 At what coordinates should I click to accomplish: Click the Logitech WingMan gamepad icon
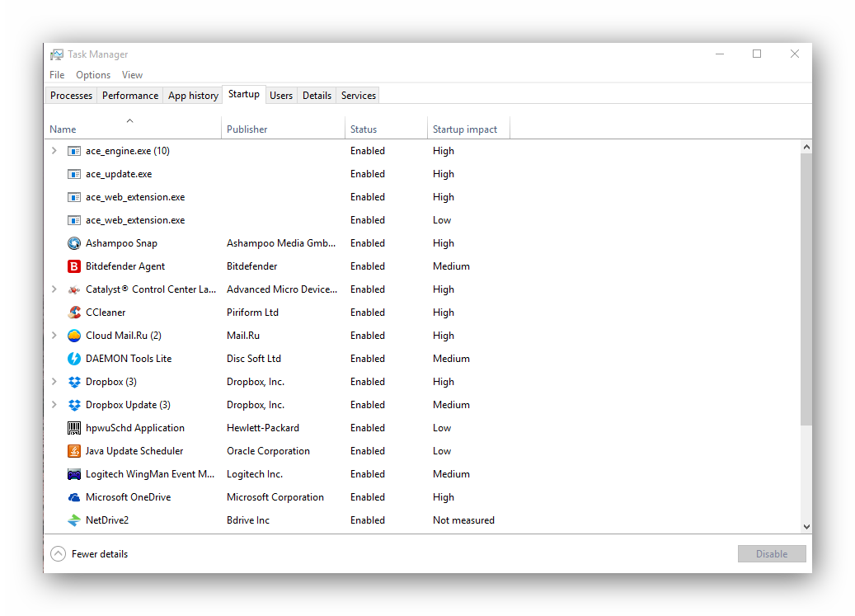point(74,474)
